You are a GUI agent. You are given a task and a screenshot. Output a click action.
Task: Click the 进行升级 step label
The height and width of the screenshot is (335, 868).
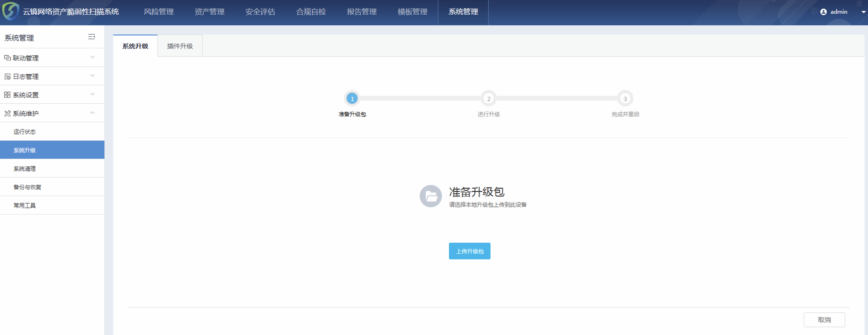[489, 115]
